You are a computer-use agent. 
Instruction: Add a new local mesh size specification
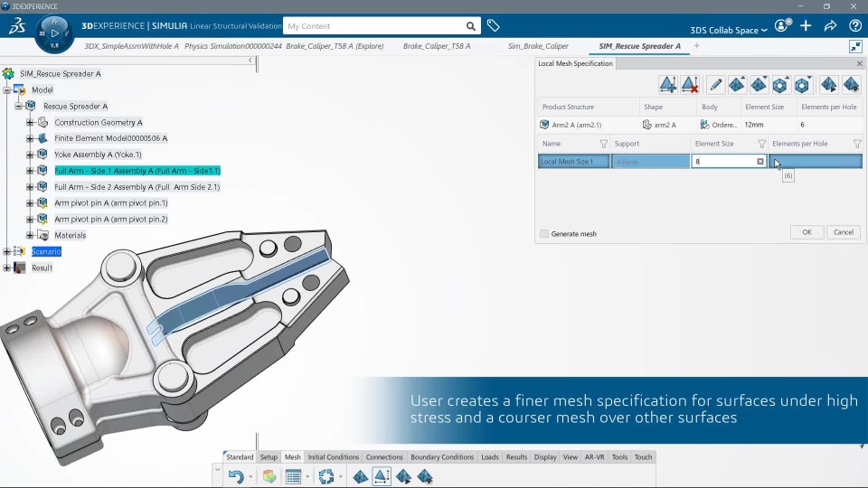(667, 85)
